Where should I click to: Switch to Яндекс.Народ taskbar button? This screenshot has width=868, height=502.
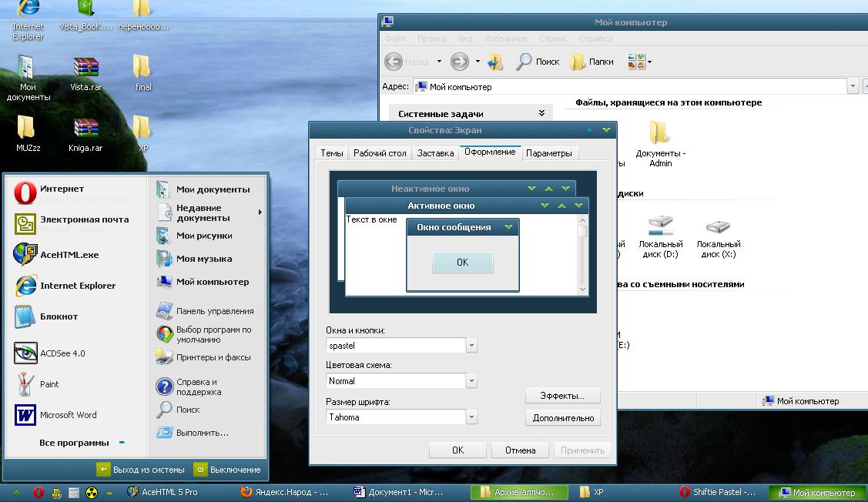(285, 492)
